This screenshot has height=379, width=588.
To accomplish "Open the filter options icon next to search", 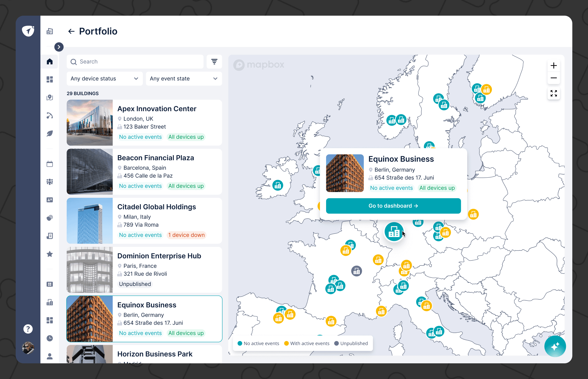I will point(214,61).
